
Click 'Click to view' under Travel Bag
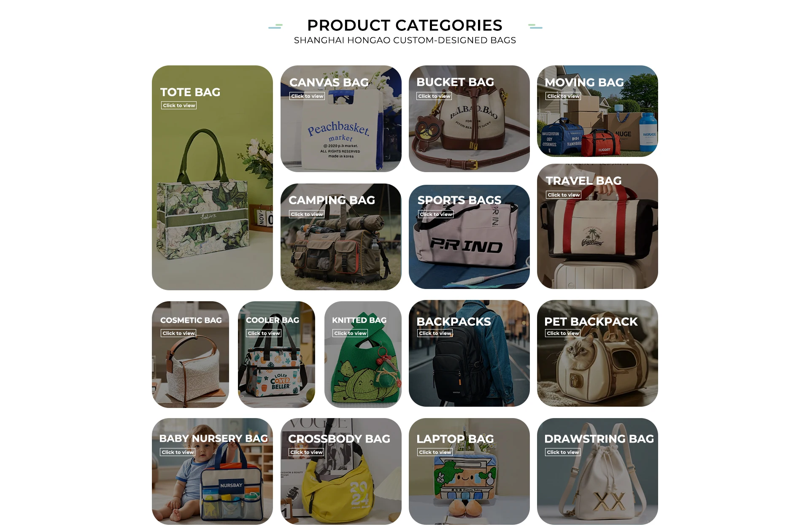click(564, 195)
